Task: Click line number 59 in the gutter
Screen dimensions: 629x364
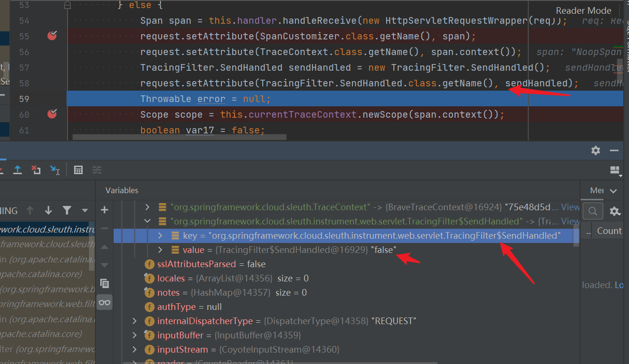Action: pyautogui.click(x=23, y=99)
